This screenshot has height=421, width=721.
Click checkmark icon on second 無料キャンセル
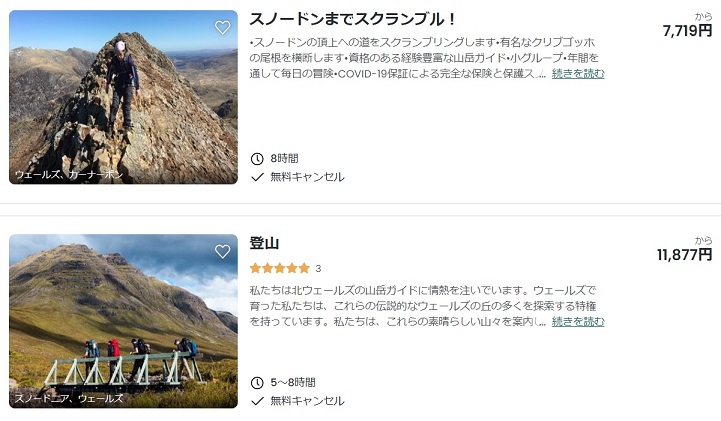pos(257,401)
